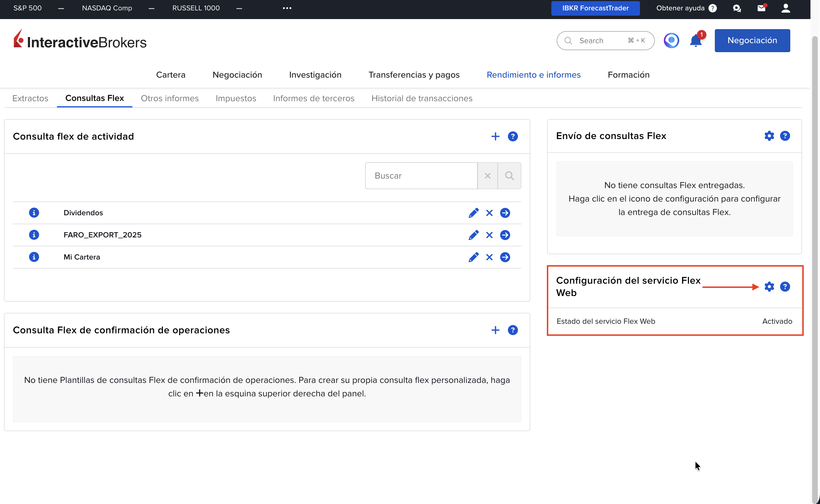820x504 pixels.
Task: Click the NASDAQ Comp ticker
Action: (107, 8)
